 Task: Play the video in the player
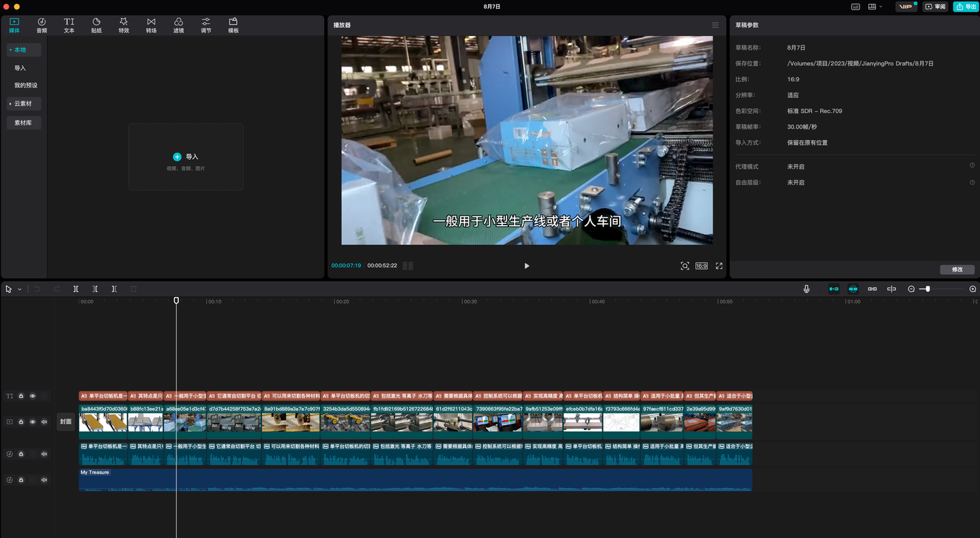(527, 266)
